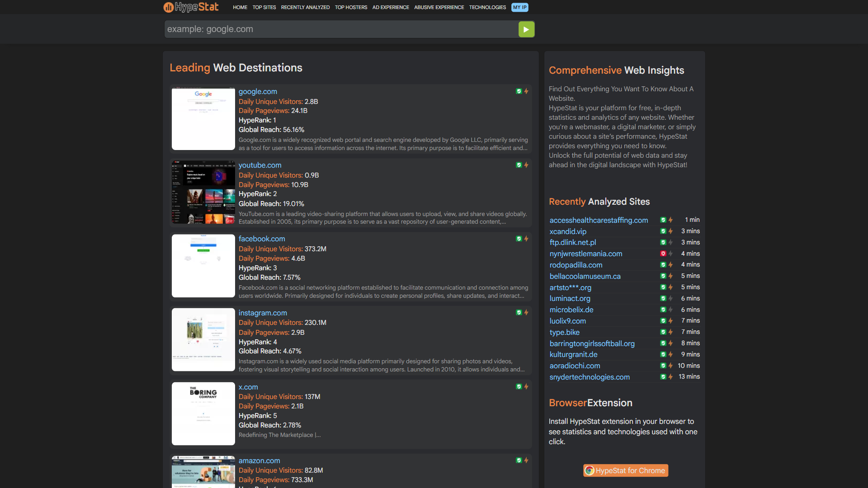Open kulturgranit.de in recently analyzed

click(573, 355)
